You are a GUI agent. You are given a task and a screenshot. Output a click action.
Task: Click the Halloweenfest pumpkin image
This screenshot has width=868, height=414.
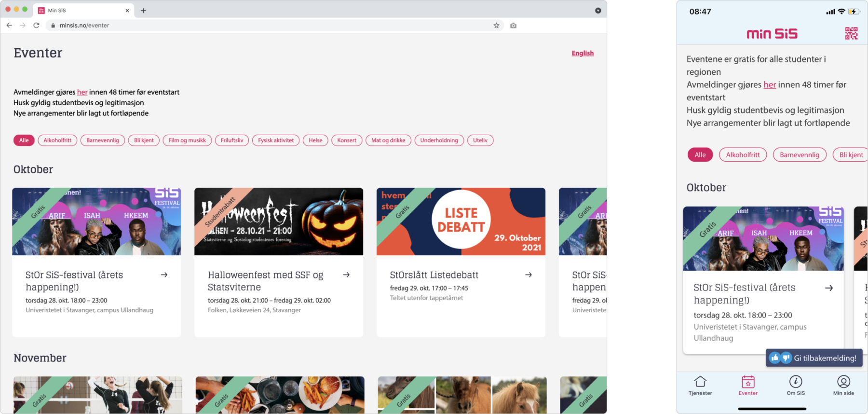click(279, 221)
